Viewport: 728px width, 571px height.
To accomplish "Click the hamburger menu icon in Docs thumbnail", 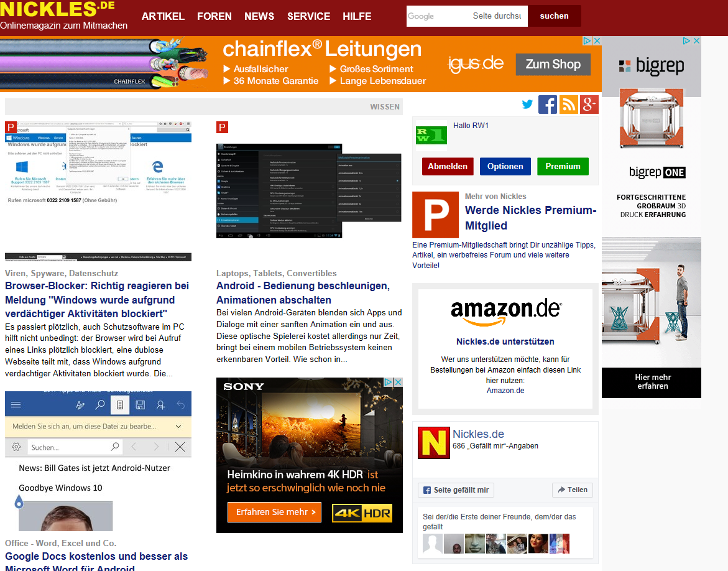I will pyautogui.click(x=16, y=405).
